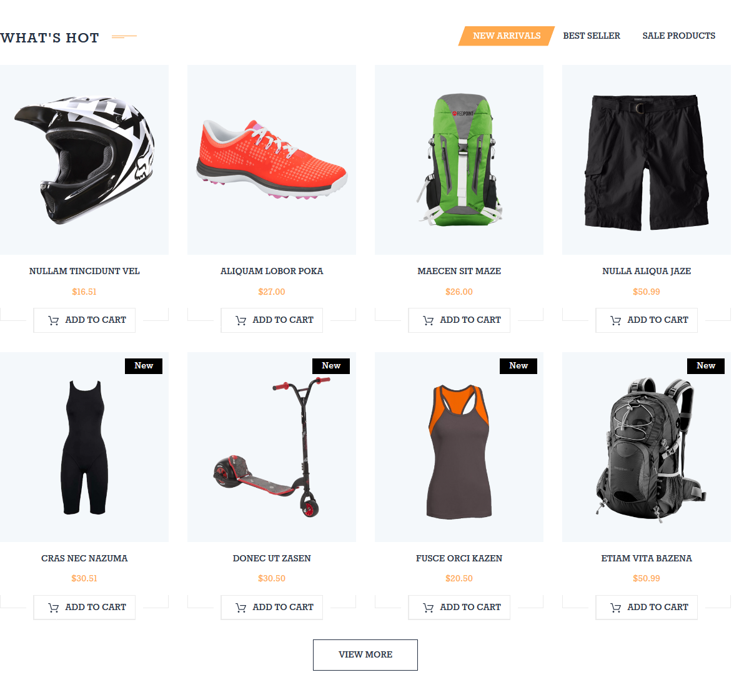Click cart icon under Cras Nec Nazuma

pos(53,608)
